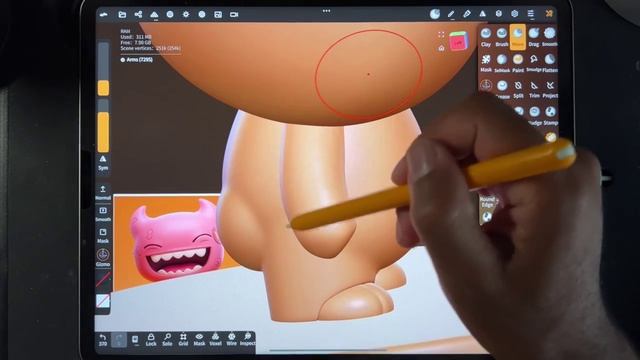The image size is (640, 360).
Task: Select the Nudge tool
Action: pos(534,116)
